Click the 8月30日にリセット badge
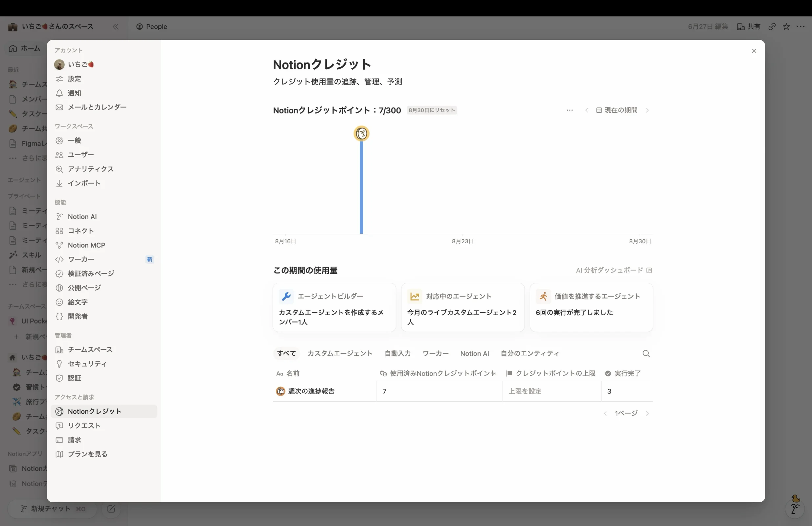 point(432,110)
